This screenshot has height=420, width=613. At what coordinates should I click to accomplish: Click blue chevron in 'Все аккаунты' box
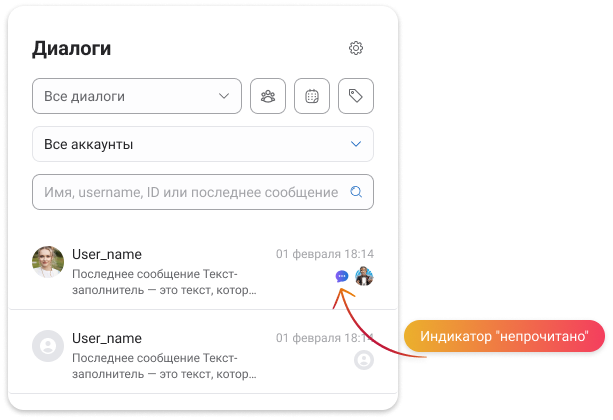tap(356, 144)
